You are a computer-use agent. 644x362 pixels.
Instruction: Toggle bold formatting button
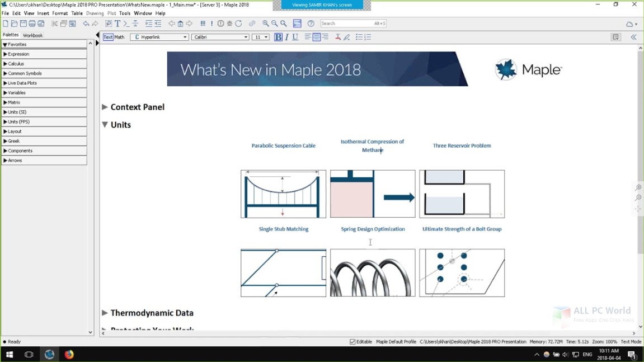278,37
